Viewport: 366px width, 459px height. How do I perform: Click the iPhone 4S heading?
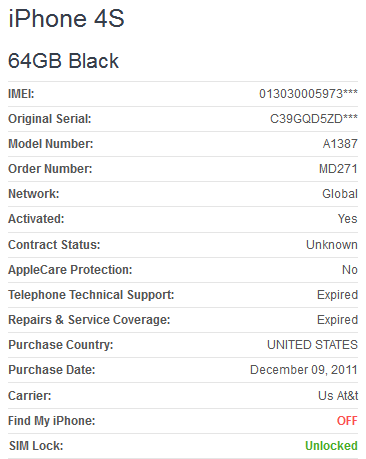tap(66, 18)
